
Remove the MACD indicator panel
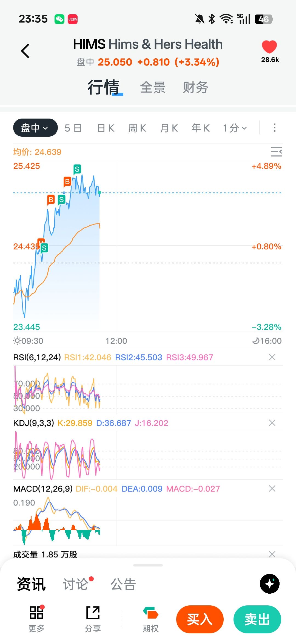coord(272,488)
